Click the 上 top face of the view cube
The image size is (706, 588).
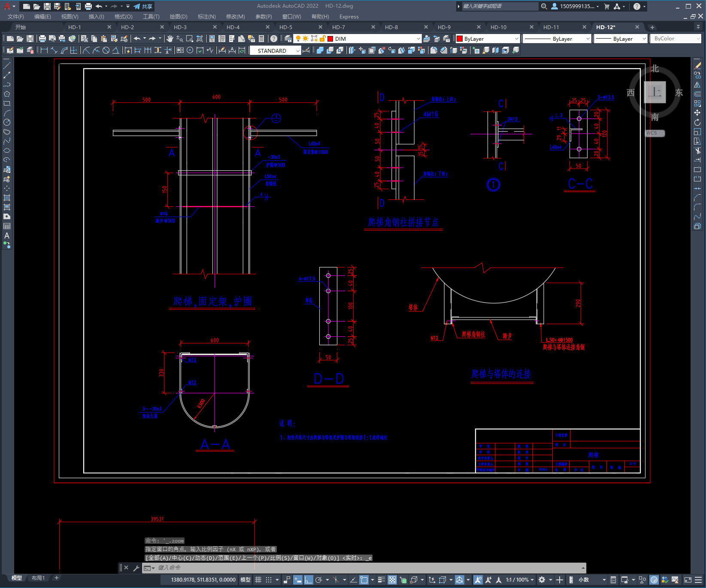click(x=655, y=92)
